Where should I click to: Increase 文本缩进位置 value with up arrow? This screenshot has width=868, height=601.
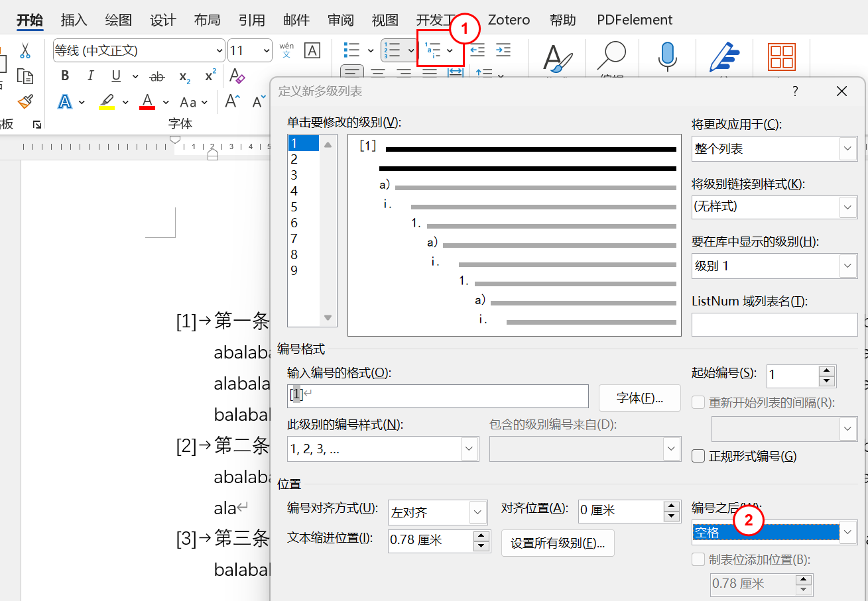[x=481, y=535]
